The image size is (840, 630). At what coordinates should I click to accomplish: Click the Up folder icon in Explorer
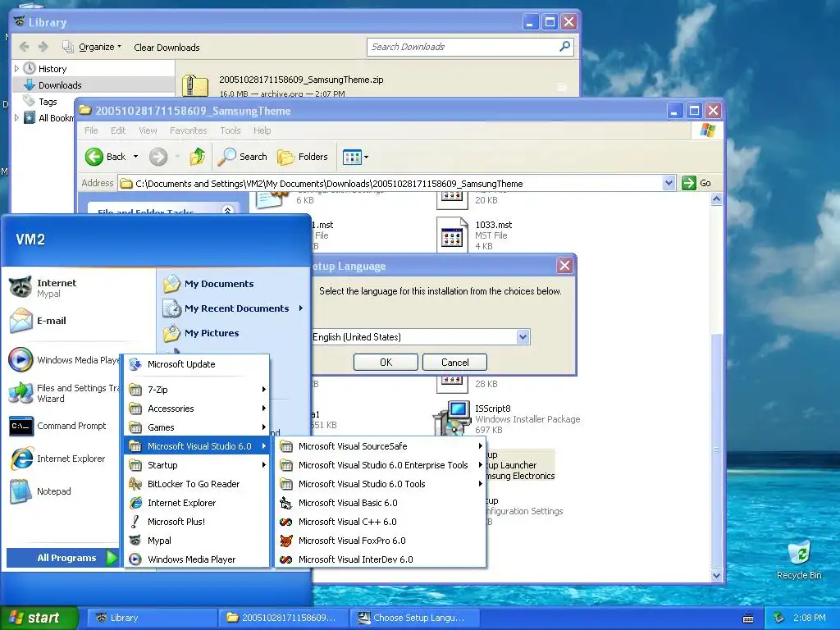click(197, 157)
